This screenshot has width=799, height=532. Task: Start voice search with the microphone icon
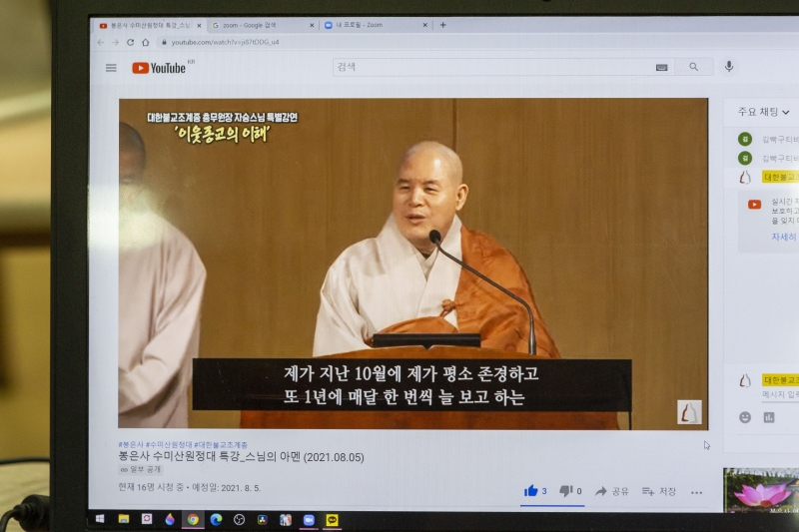(x=729, y=67)
